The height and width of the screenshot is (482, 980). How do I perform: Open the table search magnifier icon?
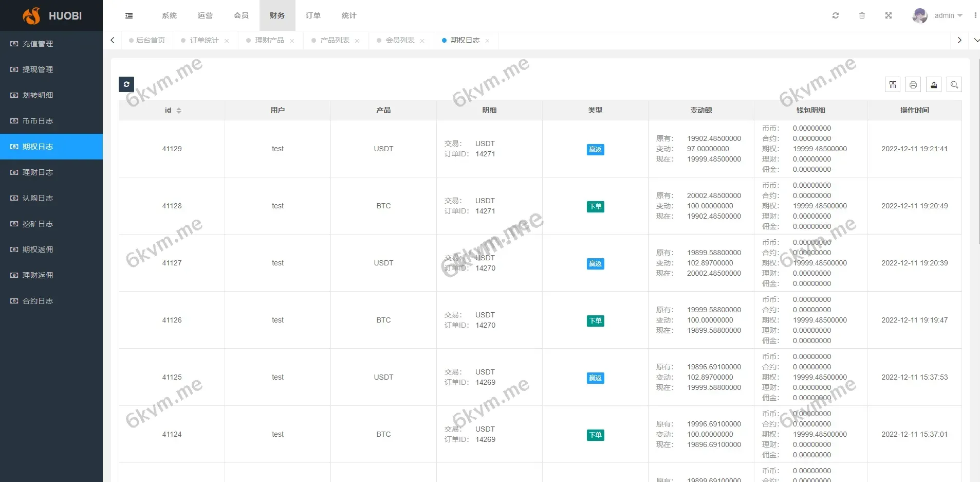[954, 85]
